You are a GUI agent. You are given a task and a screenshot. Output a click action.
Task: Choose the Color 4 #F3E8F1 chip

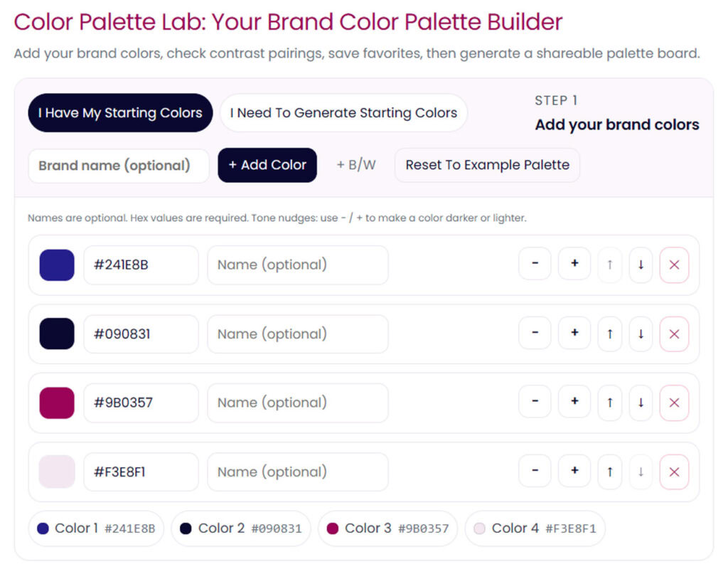tap(534, 528)
